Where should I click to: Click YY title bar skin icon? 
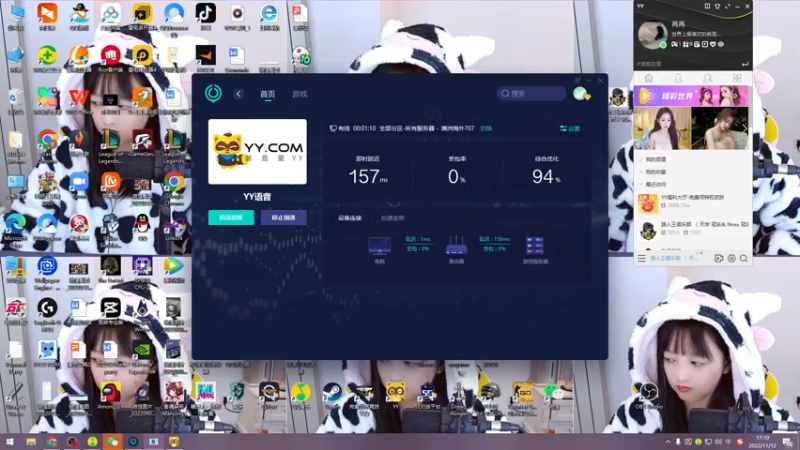(717, 6)
